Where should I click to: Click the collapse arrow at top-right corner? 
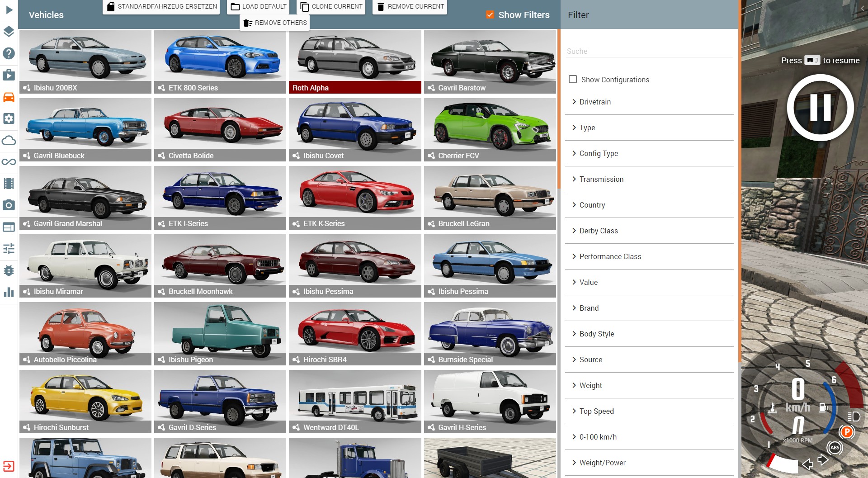(x=862, y=8)
